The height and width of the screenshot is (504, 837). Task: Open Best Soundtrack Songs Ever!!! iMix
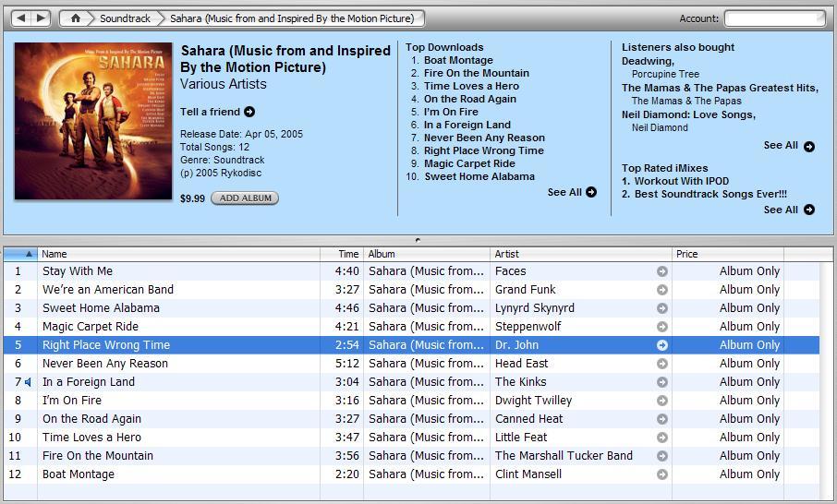[710, 194]
